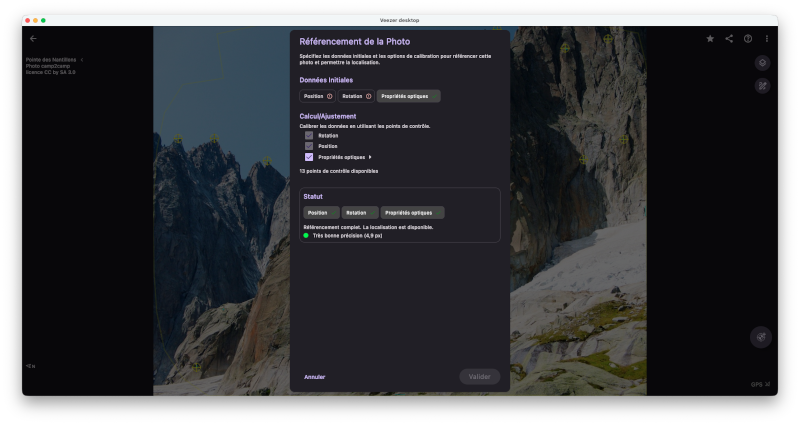Click the "Données Initiales" section heading
This screenshot has width=800, height=425.
326,80
